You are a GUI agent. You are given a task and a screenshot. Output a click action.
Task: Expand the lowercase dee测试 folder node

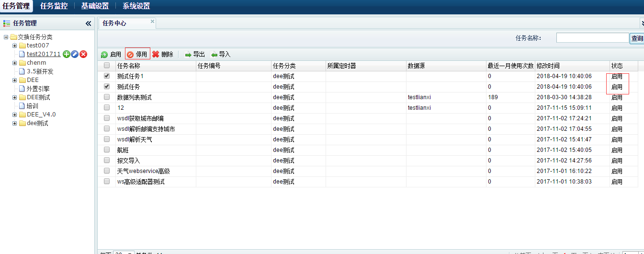[x=14, y=123]
